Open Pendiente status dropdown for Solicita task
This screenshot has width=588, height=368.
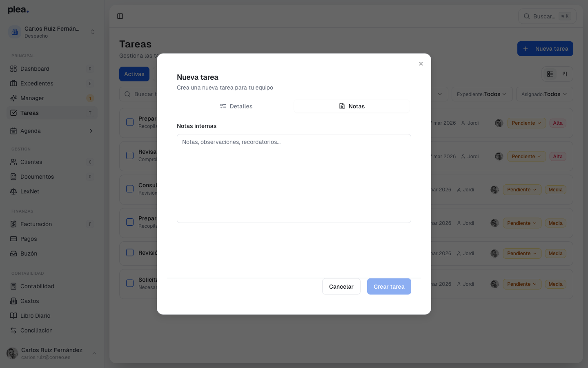pos(522,284)
